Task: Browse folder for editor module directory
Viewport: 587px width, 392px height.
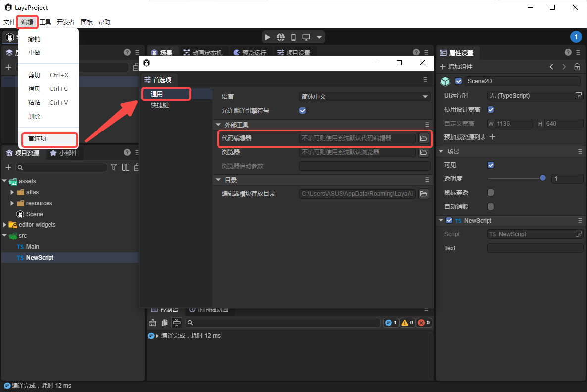Action: pos(424,194)
